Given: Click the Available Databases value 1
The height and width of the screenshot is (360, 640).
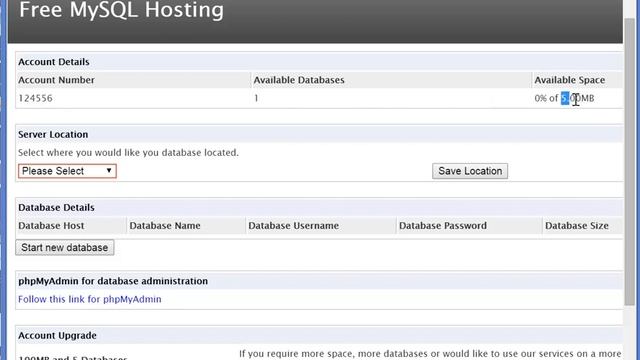Looking at the screenshot, I should [x=256, y=98].
